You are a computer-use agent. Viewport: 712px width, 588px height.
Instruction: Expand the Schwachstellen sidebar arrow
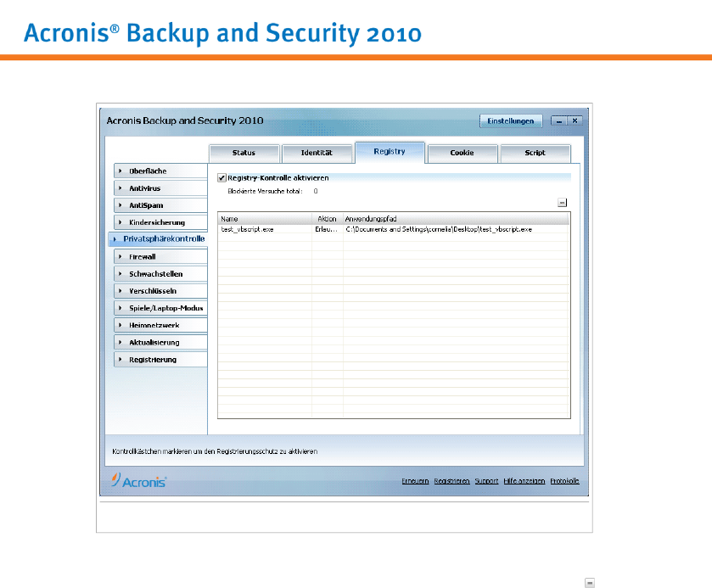[x=121, y=274]
